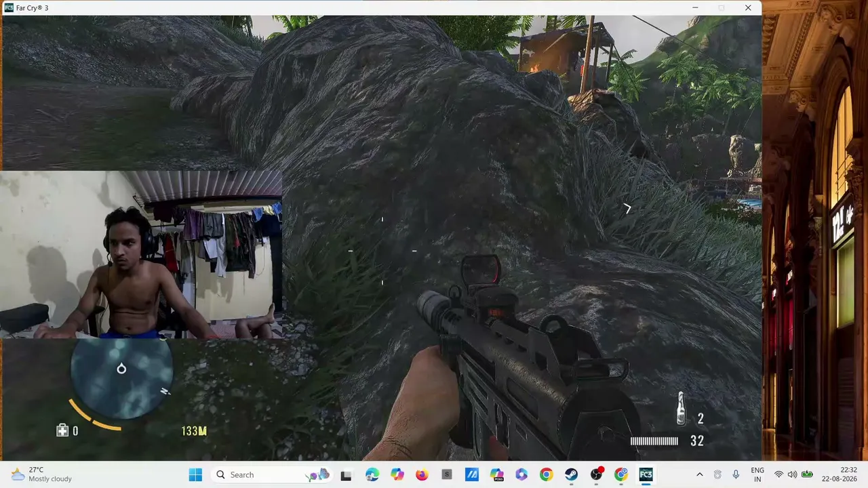Click the Far Cry 3 title bar icon

tap(9, 7)
